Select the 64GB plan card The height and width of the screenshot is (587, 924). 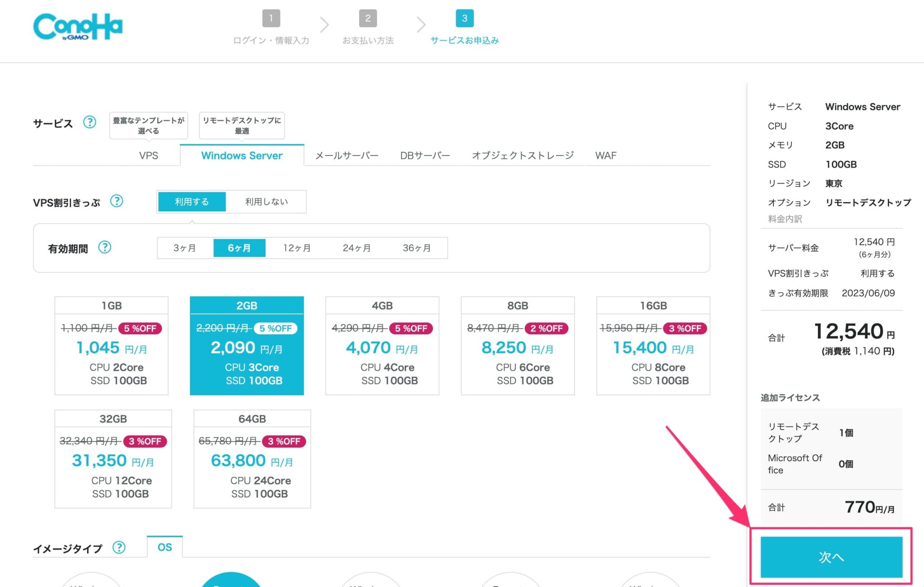(x=252, y=459)
